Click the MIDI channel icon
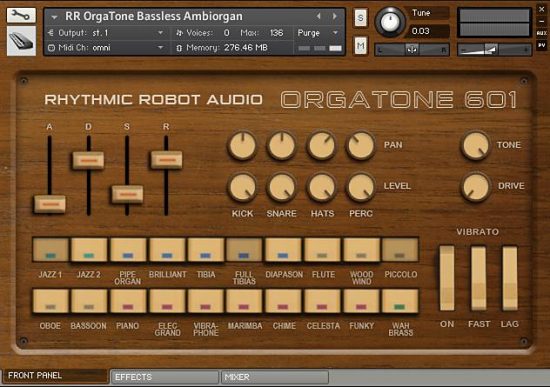The height and width of the screenshot is (387, 550). 51,48
